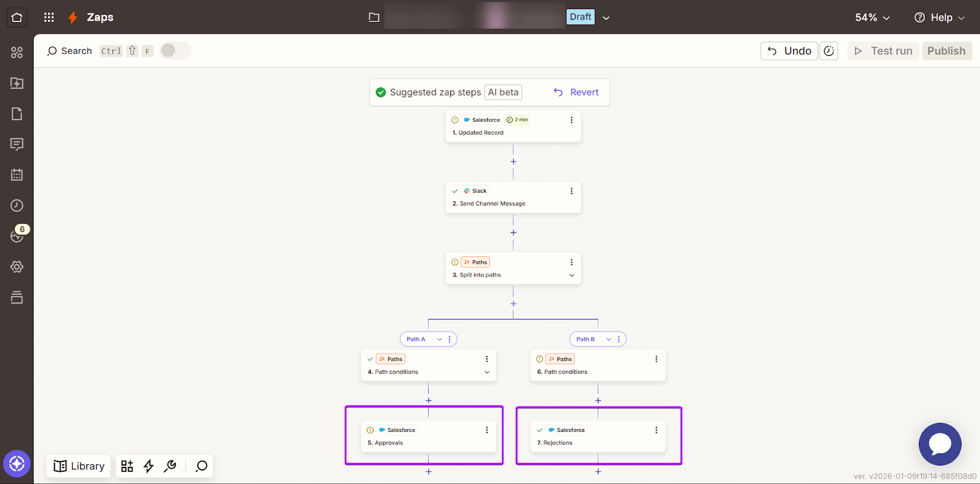Add step above Approvals plus
The image size is (980, 484).
point(429,400)
